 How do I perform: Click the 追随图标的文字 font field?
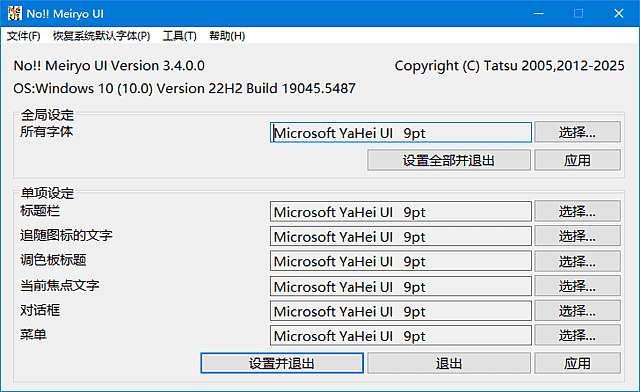401,236
